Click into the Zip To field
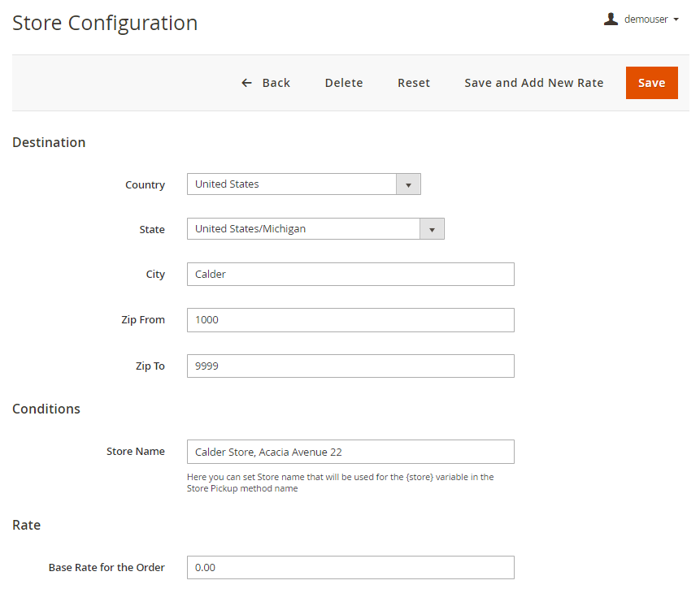The width and height of the screenshot is (700, 602). 350,366
